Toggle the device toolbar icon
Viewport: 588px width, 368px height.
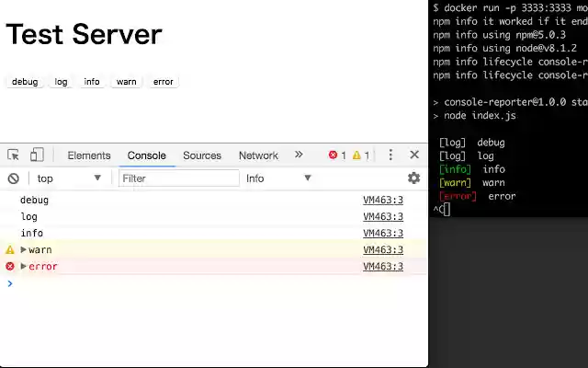(x=37, y=155)
